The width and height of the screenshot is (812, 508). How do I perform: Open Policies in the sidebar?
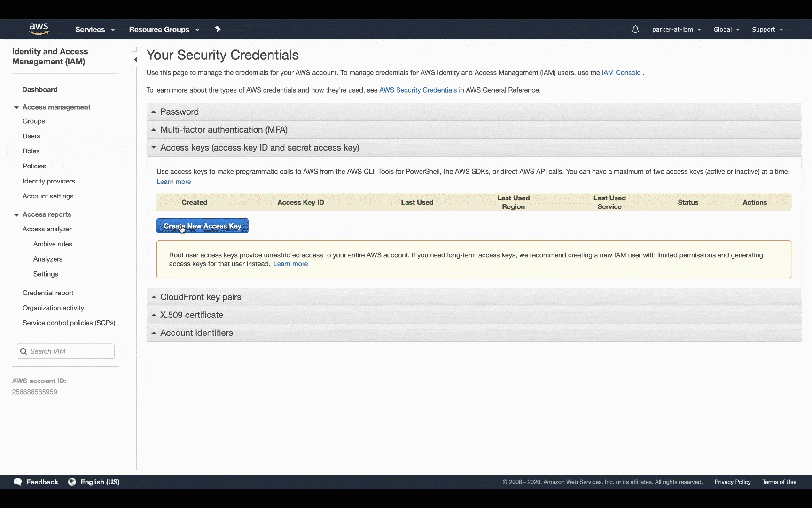[x=34, y=166]
